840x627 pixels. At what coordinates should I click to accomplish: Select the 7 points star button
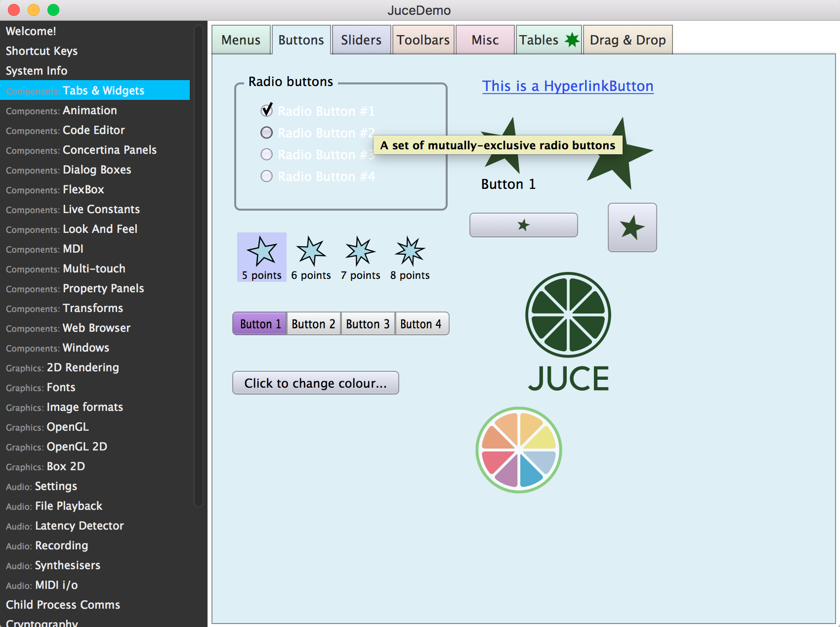coord(361,257)
